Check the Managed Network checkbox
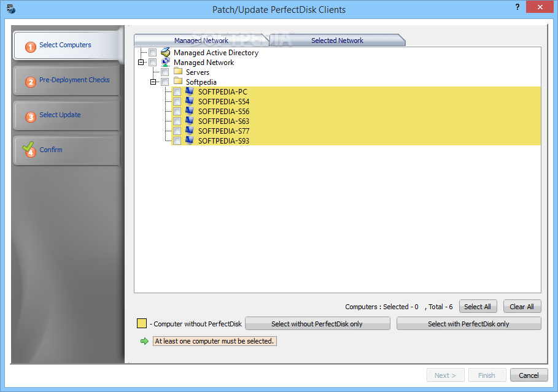 tap(153, 63)
